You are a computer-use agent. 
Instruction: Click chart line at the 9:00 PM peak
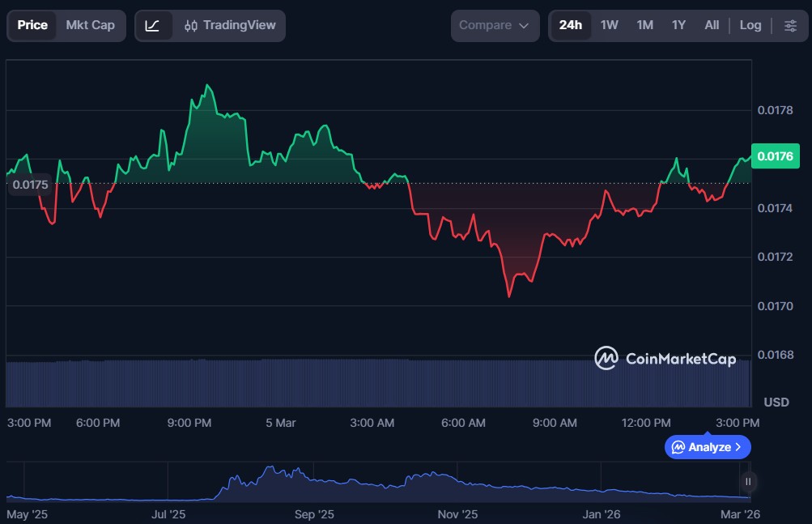[x=208, y=85]
